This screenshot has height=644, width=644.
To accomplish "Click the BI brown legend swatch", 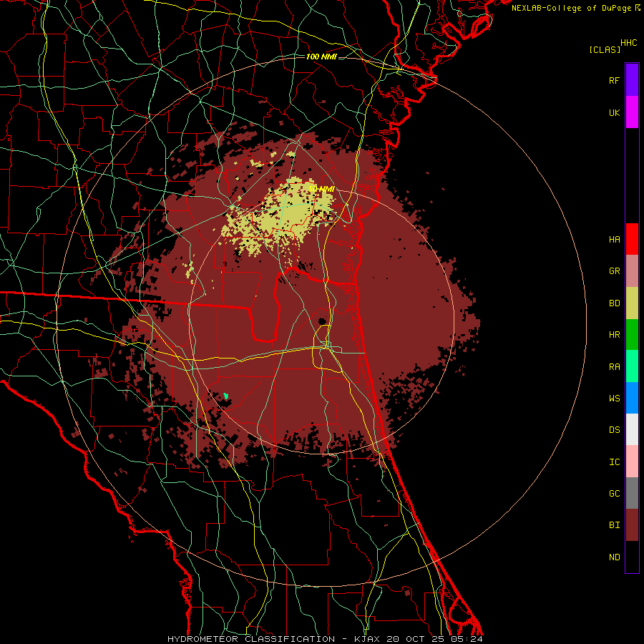I will pyautogui.click(x=632, y=525).
